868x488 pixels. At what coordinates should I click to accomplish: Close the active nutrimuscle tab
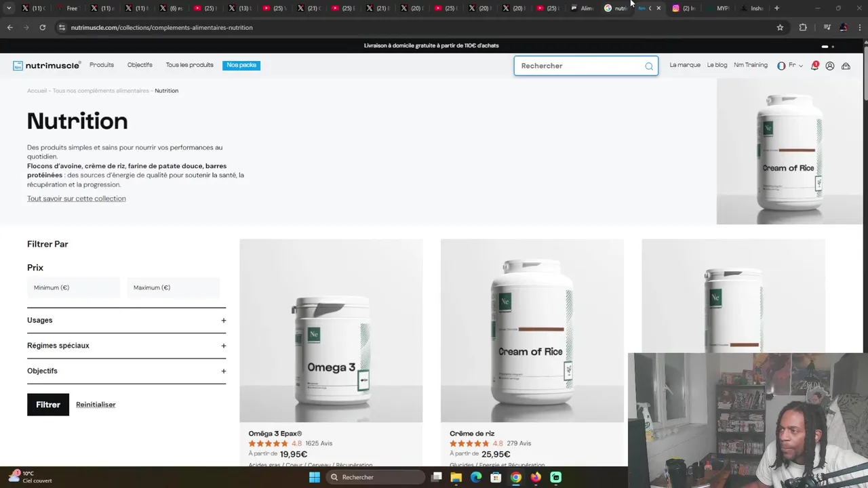point(658,8)
